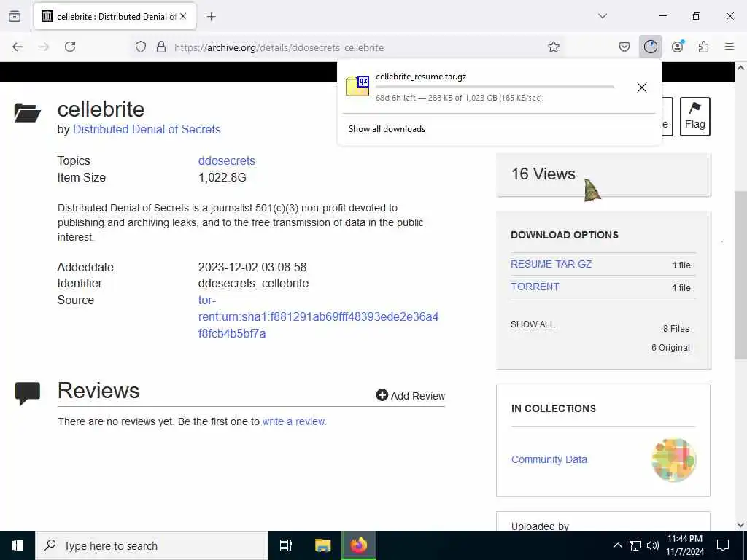Download the TORRENT file
This screenshot has width=747, height=560.
[535, 287]
